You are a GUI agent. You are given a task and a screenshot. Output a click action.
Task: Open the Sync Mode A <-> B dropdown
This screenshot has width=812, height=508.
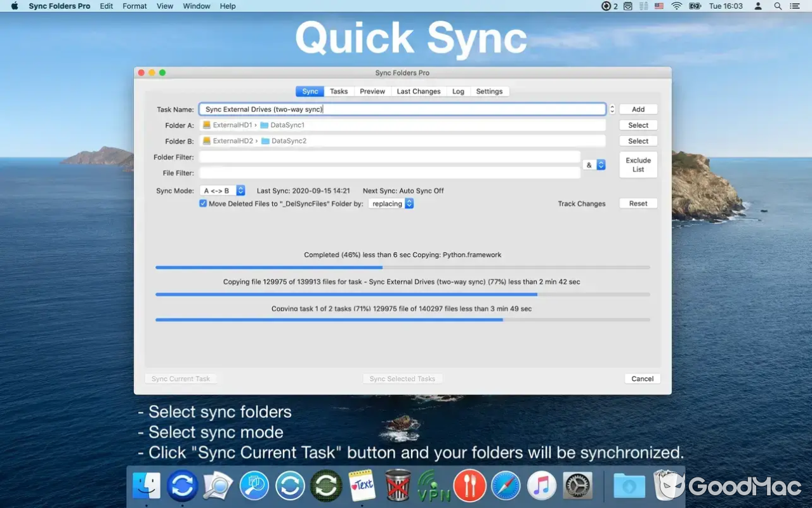[222, 190]
